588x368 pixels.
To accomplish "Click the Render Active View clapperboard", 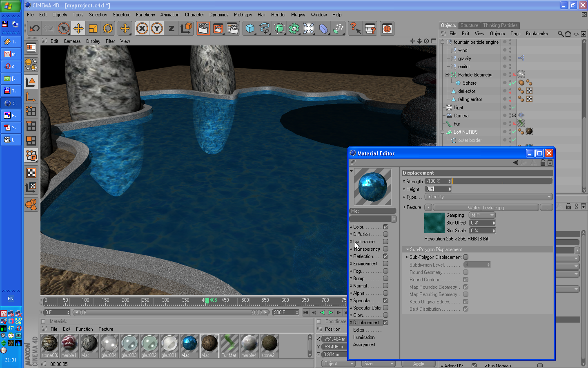I will [203, 28].
